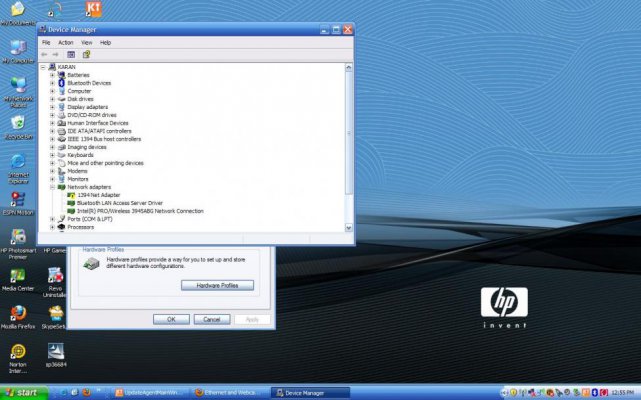Select Bluetooth LAN Access Server Driver
Image resolution: width=641 pixels, height=400 pixels.
(119, 203)
